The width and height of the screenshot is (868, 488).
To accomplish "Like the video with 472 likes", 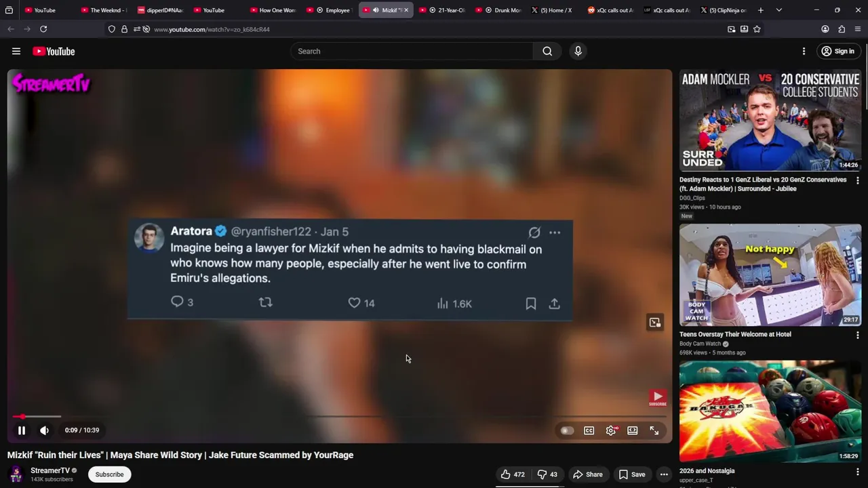I will click(513, 474).
